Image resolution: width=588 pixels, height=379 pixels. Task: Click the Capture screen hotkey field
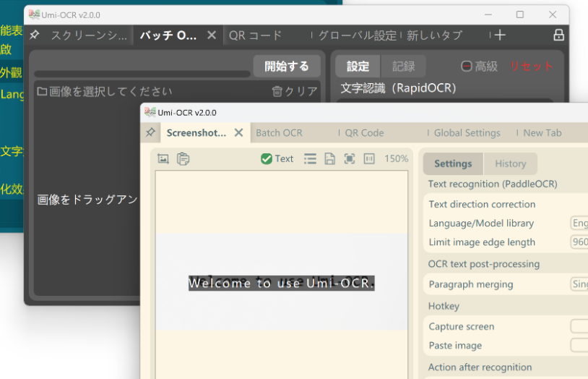pyautogui.click(x=579, y=327)
